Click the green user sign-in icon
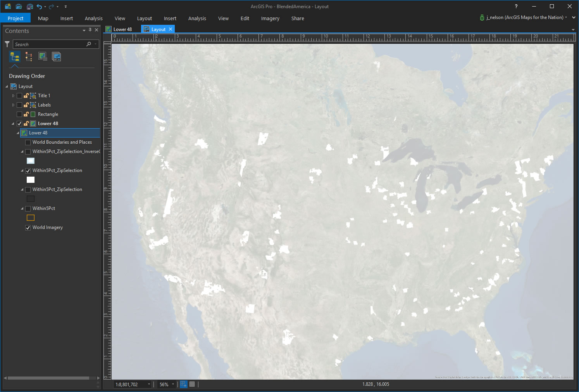The width and height of the screenshot is (579, 392). pos(482,17)
